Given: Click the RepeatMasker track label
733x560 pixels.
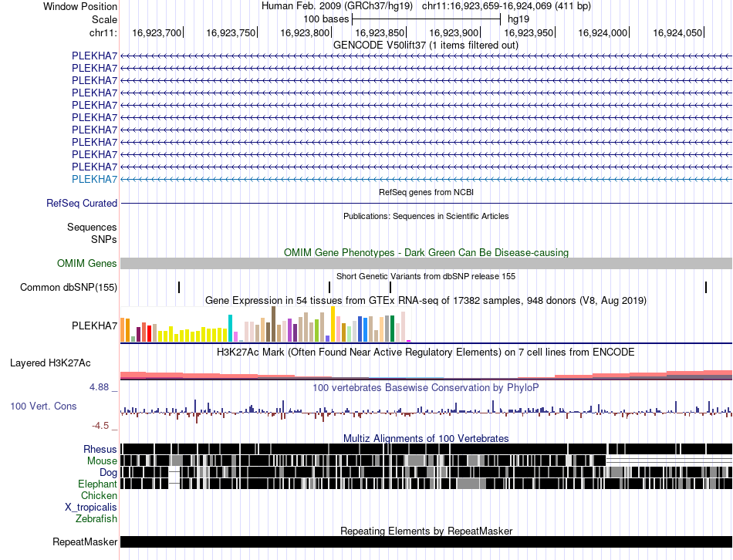Looking at the screenshot, I should pyautogui.click(x=85, y=541).
